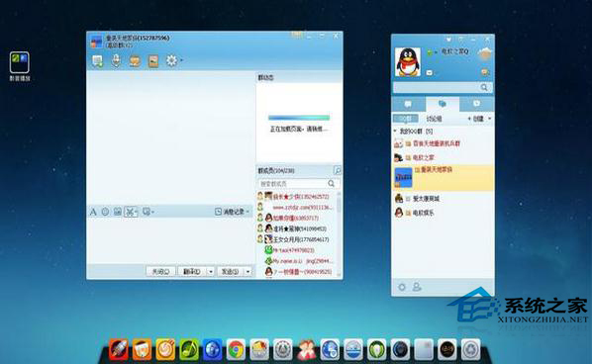Switch the list to 讨论组 view

(434, 119)
